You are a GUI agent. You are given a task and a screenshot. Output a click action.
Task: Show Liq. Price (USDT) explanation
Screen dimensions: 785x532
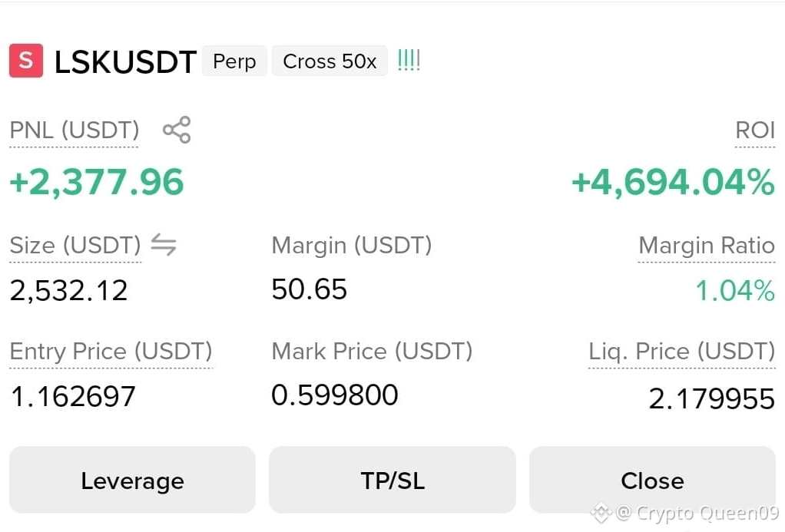point(682,351)
